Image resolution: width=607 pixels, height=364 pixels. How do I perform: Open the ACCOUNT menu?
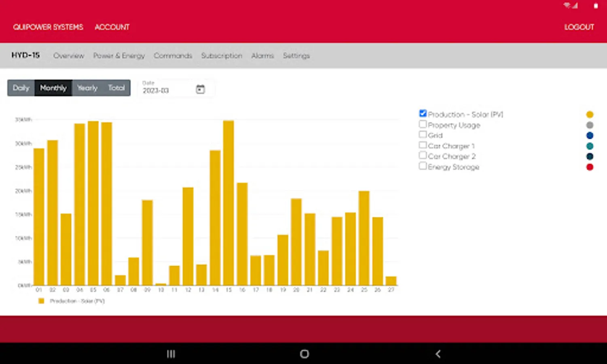tap(112, 27)
